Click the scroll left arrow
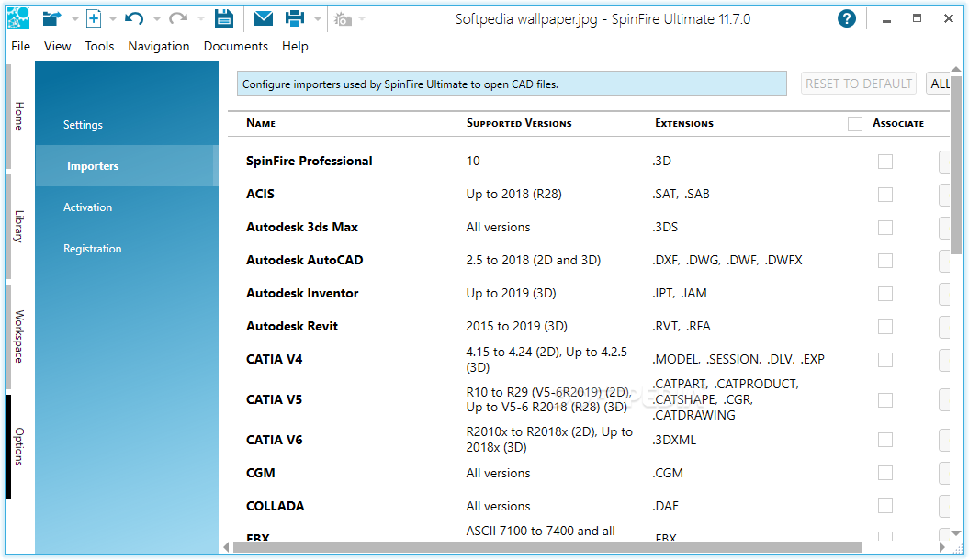The width and height of the screenshot is (969, 560). point(226,548)
